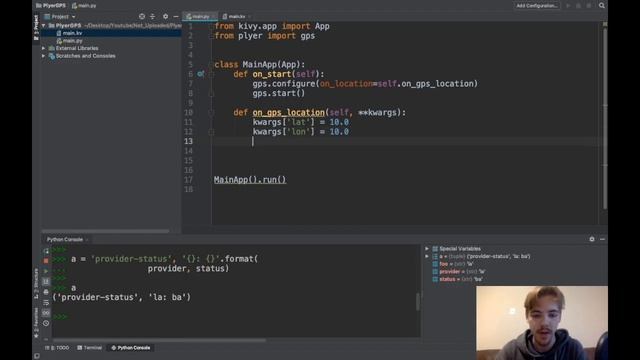Toggle show variables glasses icon in console
The image size is (640, 360).
coord(46,313)
